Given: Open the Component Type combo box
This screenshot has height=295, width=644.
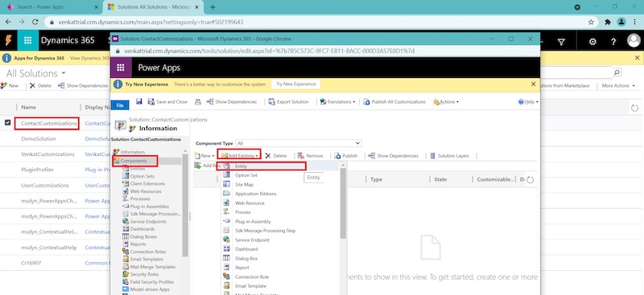Looking at the screenshot, I should pyautogui.click(x=299, y=143).
